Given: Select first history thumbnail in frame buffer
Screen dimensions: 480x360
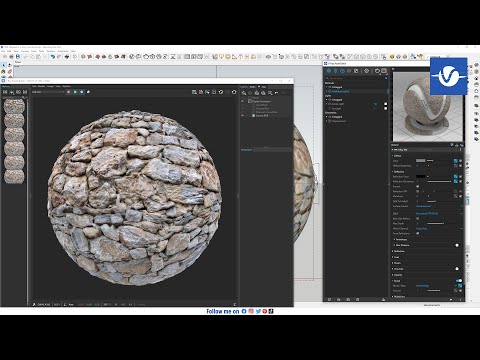Looking at the screenshot, I should (14, 106).
